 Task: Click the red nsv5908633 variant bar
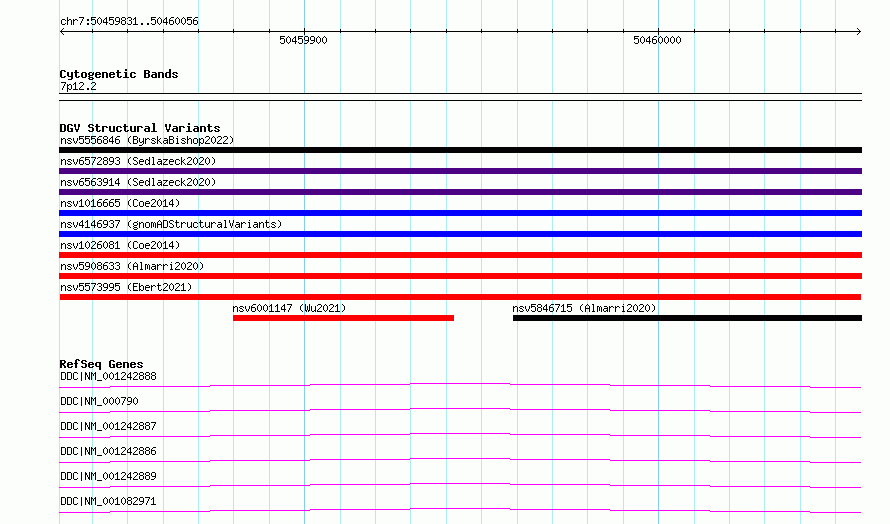click(x=460, y=276)
